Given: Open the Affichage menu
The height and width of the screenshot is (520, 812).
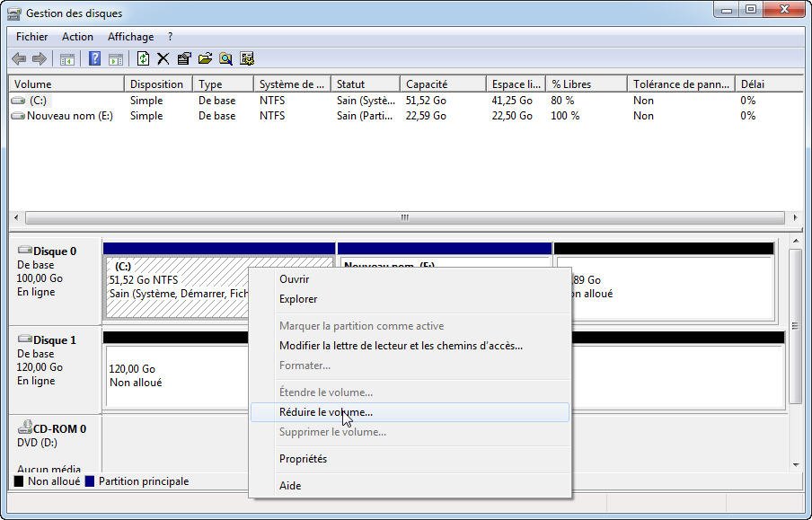Looking at the screenshot, I should (x=130, y=37).
